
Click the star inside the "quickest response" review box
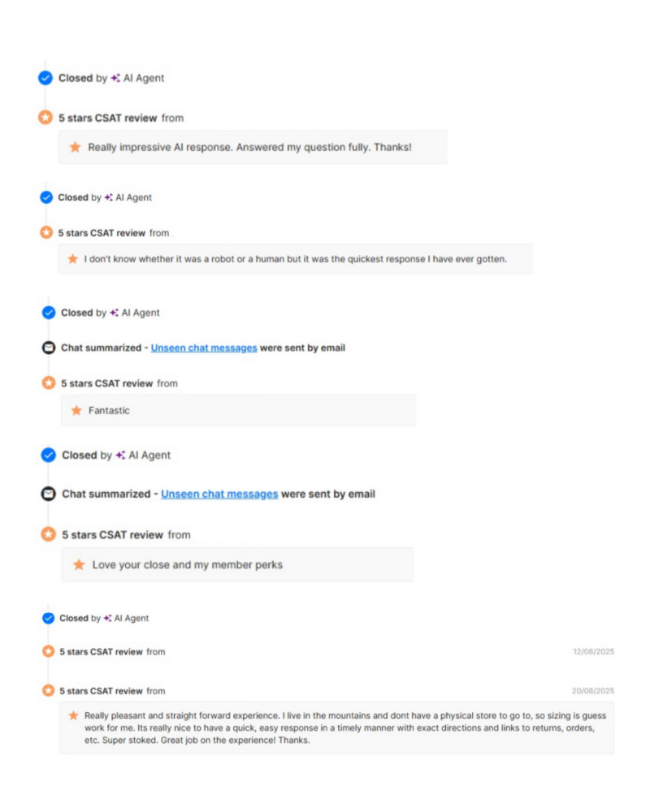(72, 259)
